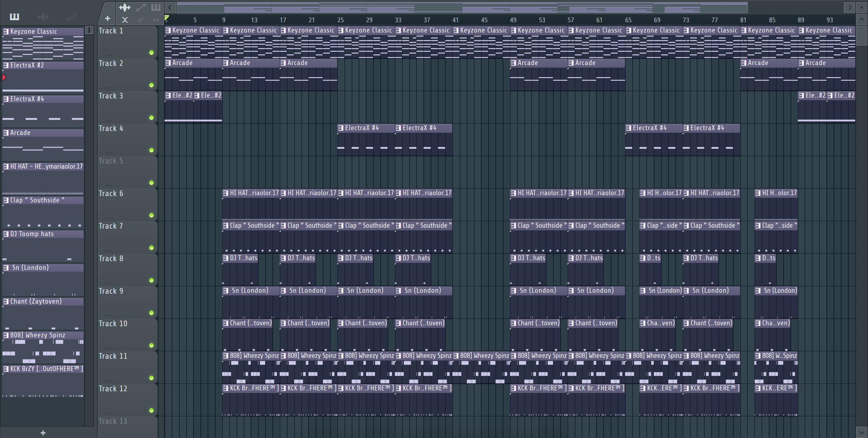Click Arcade pattern icon in picker list
Screen dimensions: 868x438
[6, 133]
